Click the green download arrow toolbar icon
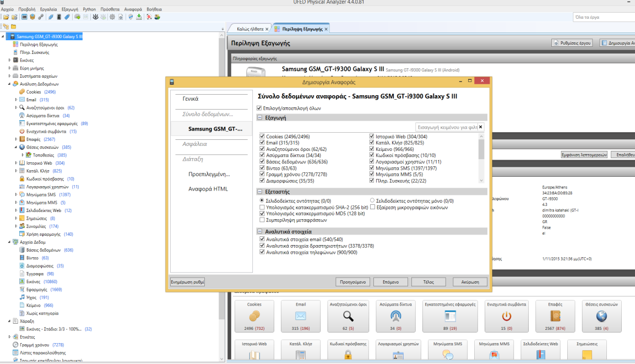This screenshot has width=635, height=364. [139, 17]
